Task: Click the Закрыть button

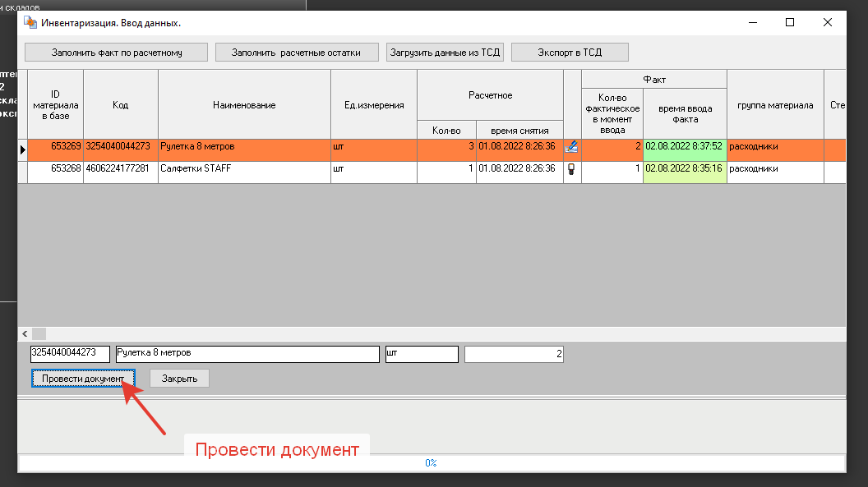Action: (x=179, y=379)
